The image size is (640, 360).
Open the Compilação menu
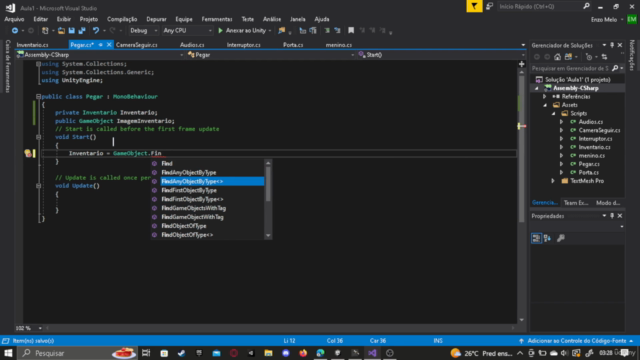pos(122,19)
